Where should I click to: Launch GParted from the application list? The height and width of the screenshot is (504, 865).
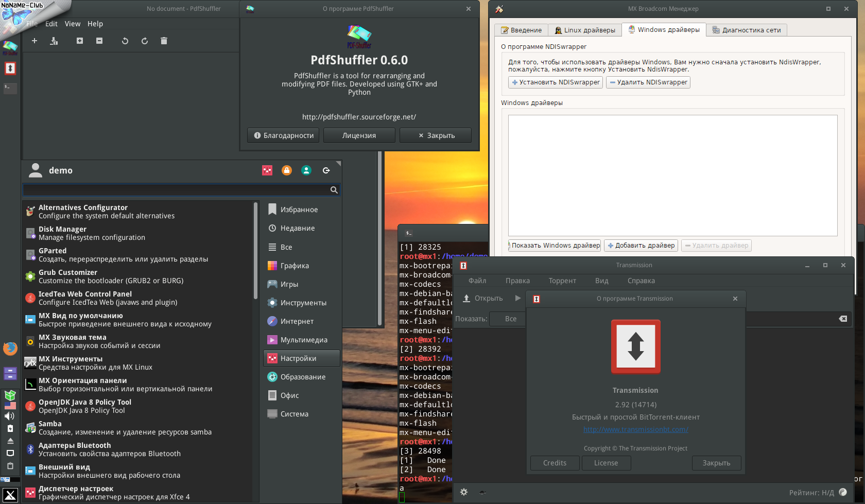[x=53, y=251]
